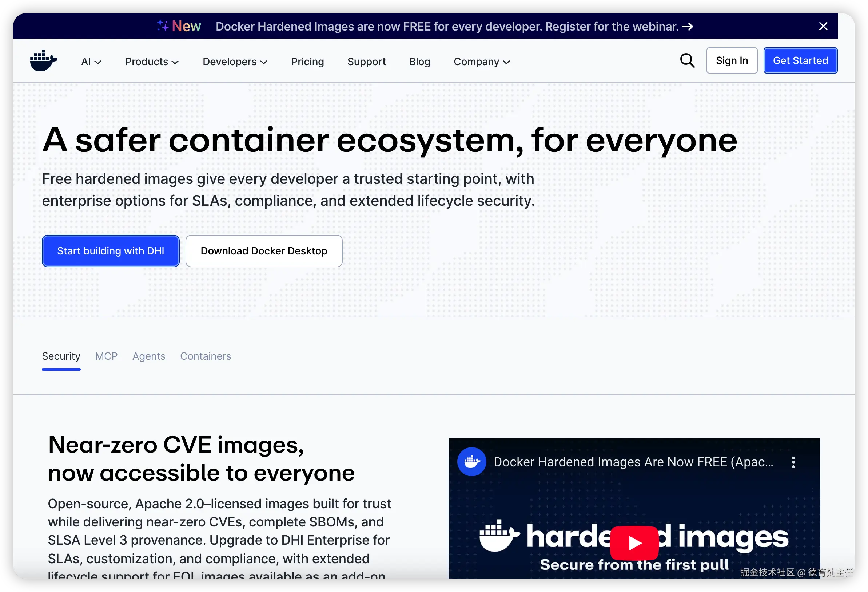Open the search magnifier icon
The width and height of the screenshot is (868, 592).
(687, 60)
